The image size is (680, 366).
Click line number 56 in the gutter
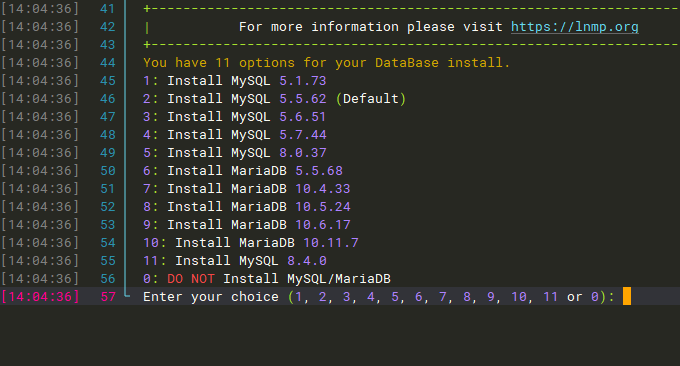(108, 279)
